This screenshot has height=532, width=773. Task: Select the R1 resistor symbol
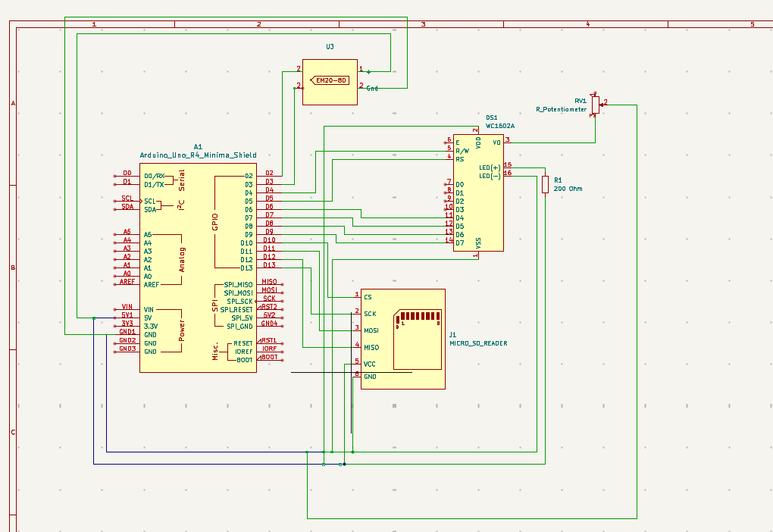click(x=545, y=184)
